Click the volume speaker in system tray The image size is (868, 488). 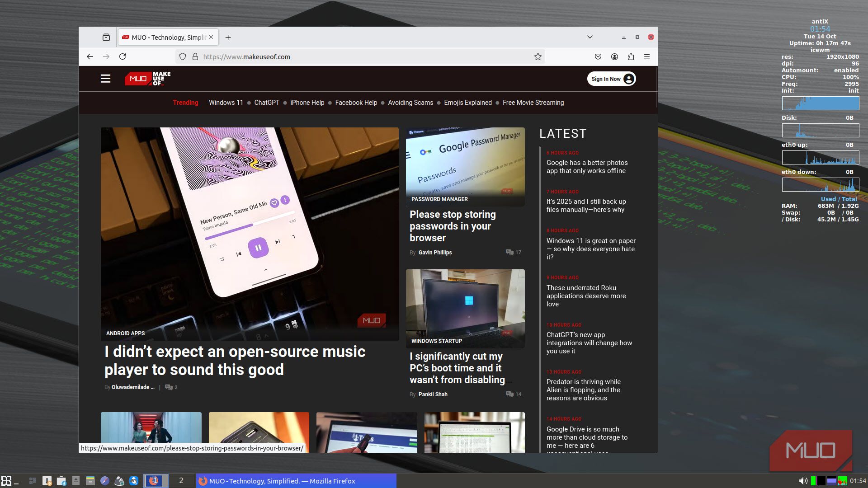point(803,481)
